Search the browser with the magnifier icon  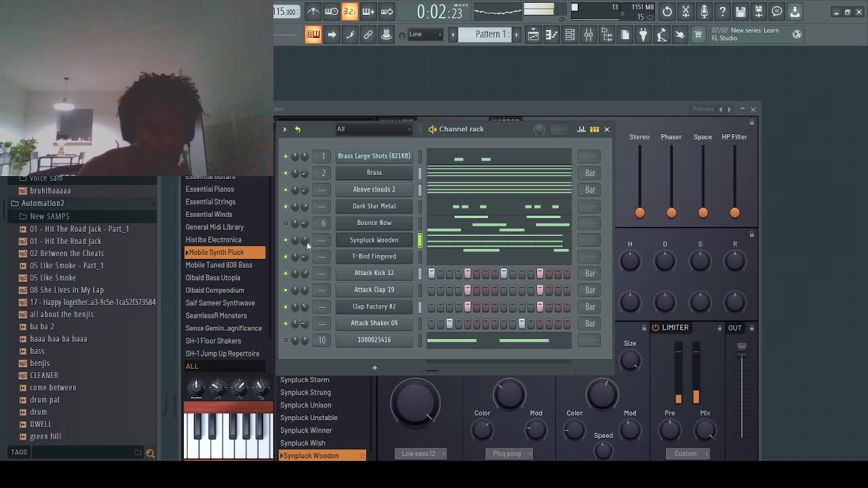click(x=151, y=453)
